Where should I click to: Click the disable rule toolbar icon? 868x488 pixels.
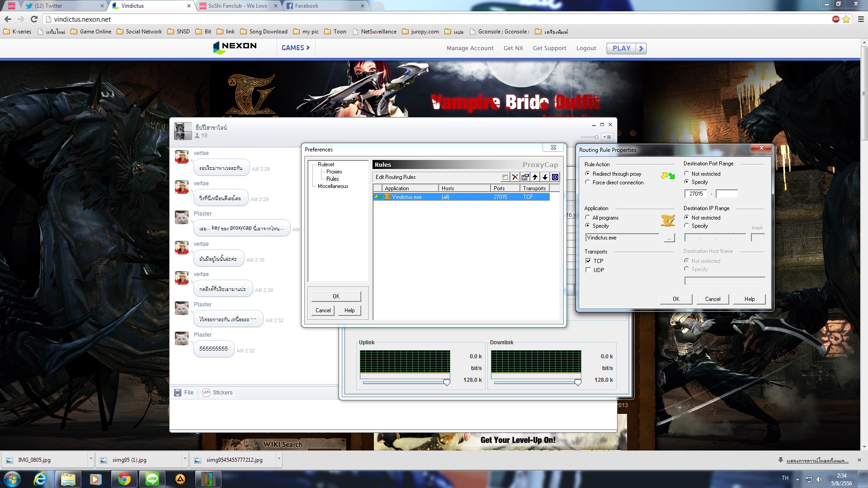(555, 177)
